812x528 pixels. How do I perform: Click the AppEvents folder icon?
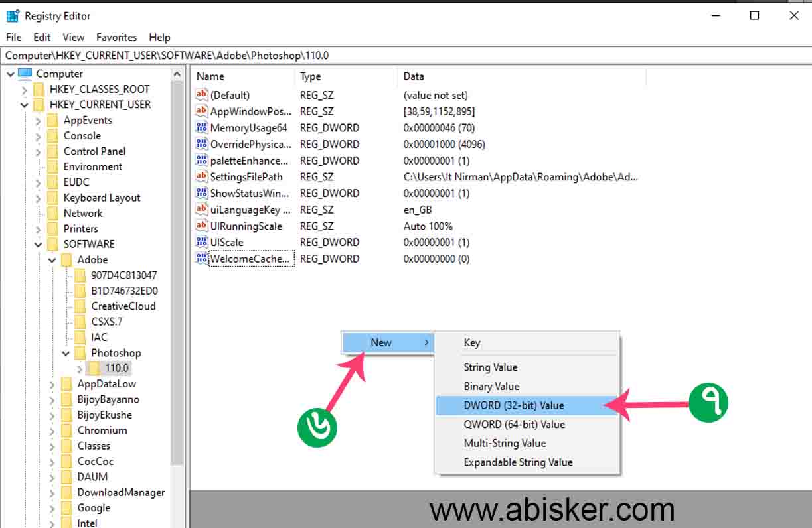pyautogui.click(x=53, y=120)
